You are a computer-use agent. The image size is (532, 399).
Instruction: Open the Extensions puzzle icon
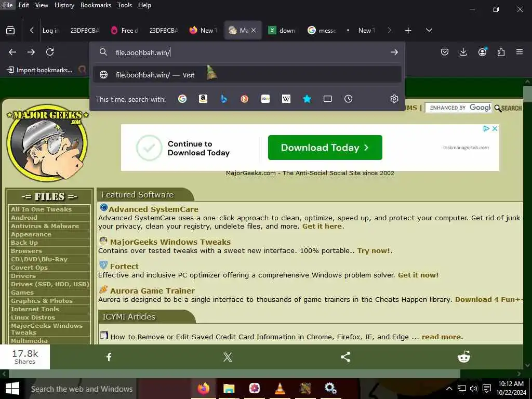[501, 52]
